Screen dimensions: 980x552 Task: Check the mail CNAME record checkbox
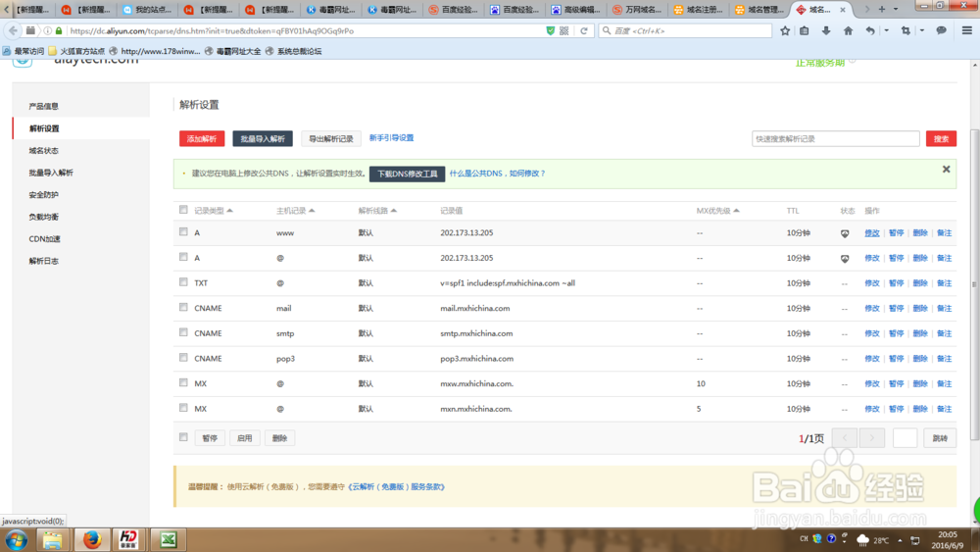[x=183, y=307]
